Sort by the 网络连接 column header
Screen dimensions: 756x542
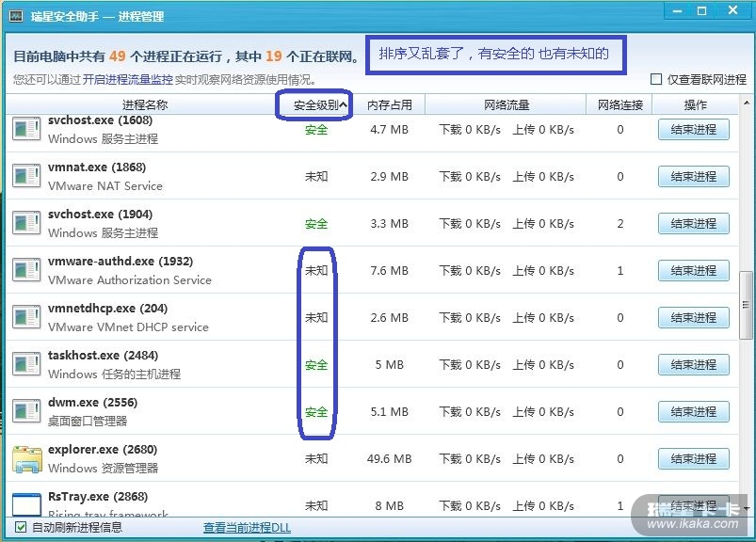620,104
